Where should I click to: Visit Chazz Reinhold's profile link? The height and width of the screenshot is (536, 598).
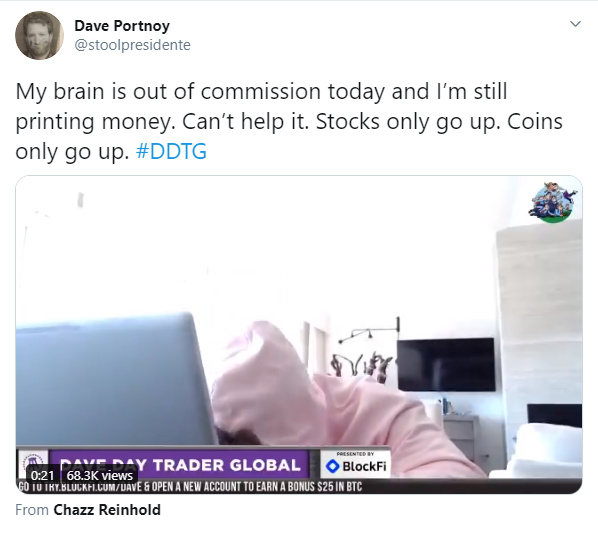click(x=107, y=510)
